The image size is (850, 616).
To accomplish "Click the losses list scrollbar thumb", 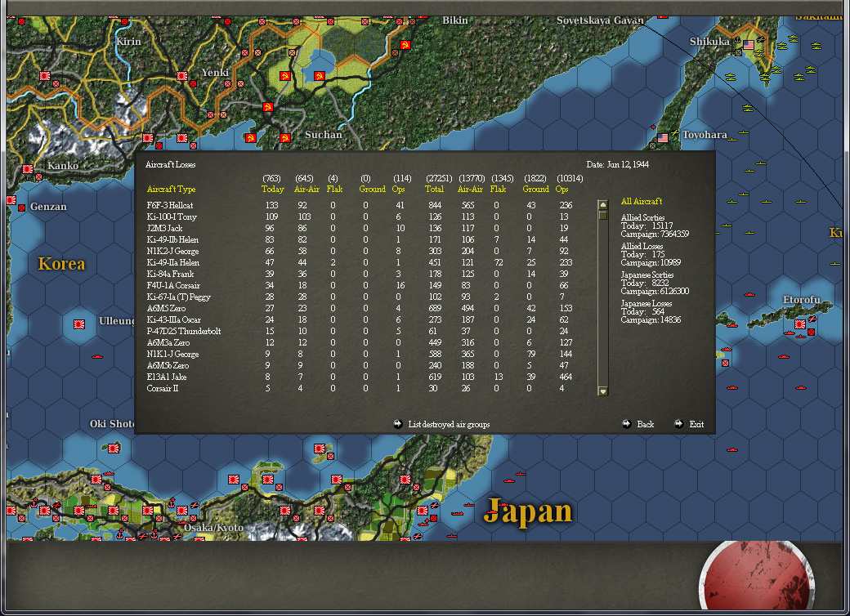I will pyautogui.click(x=603, y=215).
